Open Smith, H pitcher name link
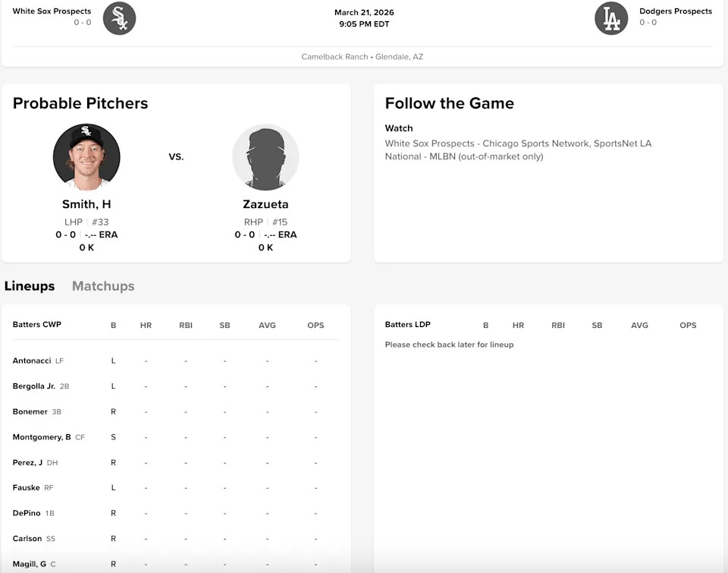 pos(86,204)
